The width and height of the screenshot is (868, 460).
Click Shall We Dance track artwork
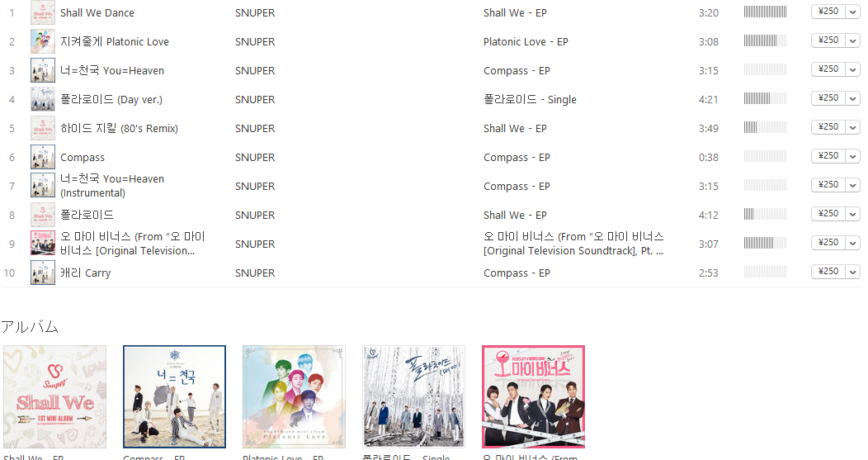[43, 12]
